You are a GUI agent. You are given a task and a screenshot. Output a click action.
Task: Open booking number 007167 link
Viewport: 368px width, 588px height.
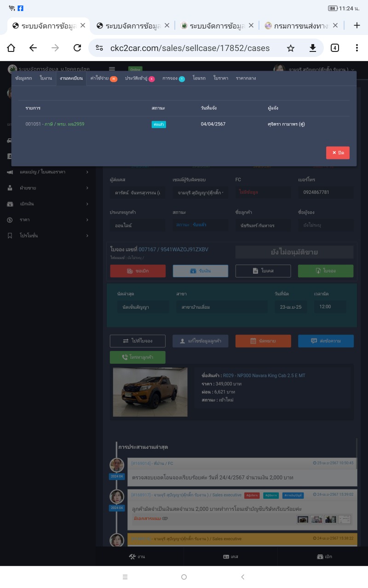click(x=173, y=249)
